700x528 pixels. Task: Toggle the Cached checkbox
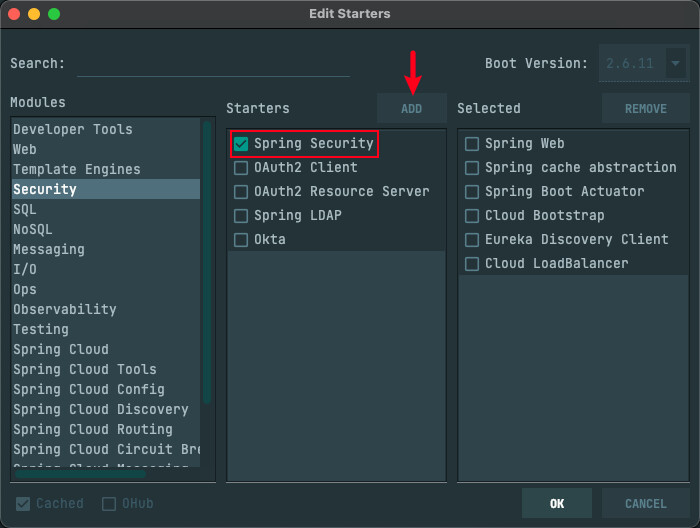point(23,504)
